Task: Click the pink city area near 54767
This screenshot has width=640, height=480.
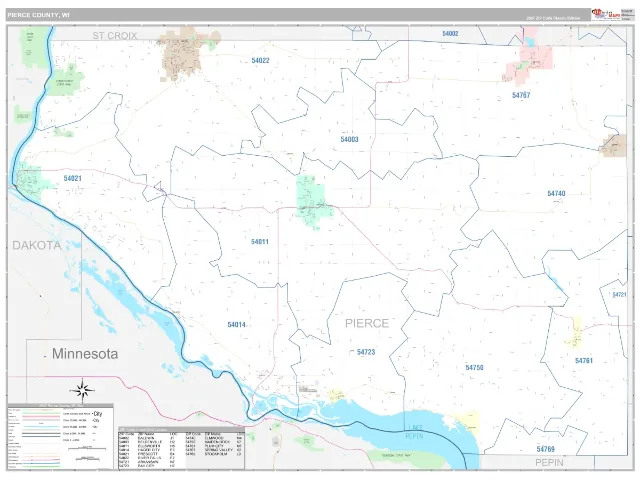Action: coord(531,63)
